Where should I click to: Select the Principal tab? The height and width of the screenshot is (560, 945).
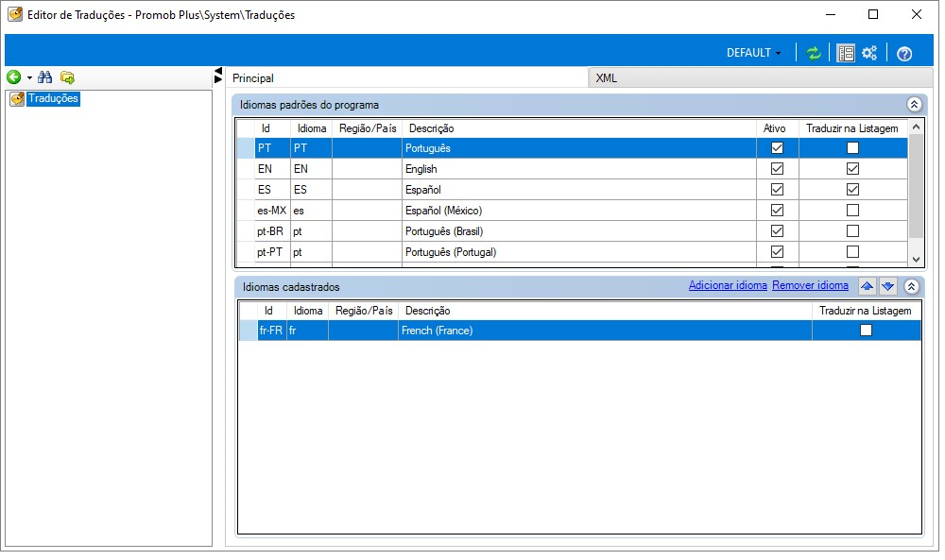253,78
